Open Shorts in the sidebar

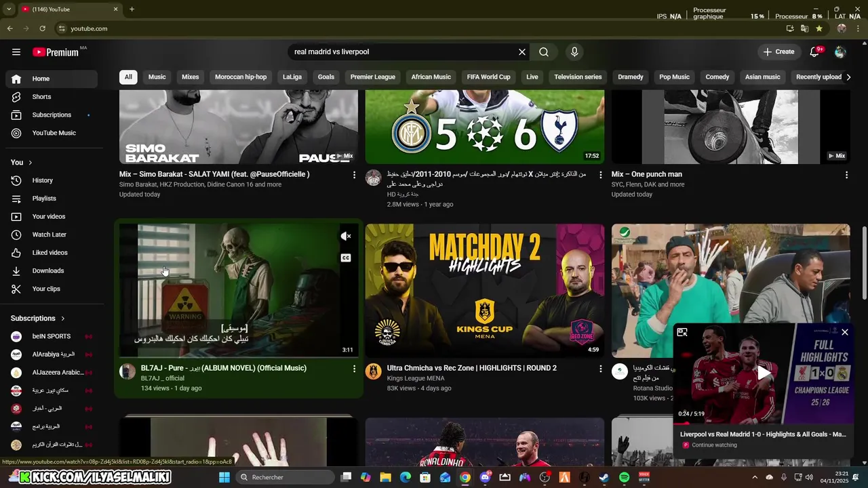click(x=52, y=97)
